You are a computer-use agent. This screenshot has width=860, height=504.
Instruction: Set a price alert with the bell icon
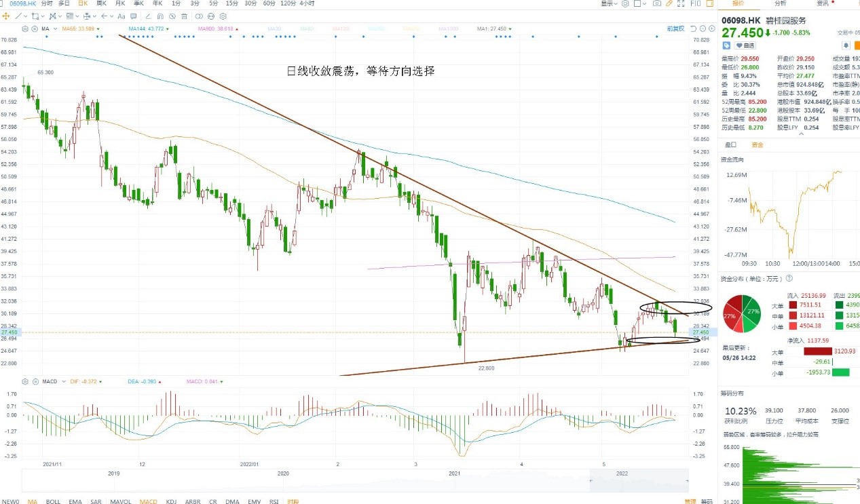846,45
